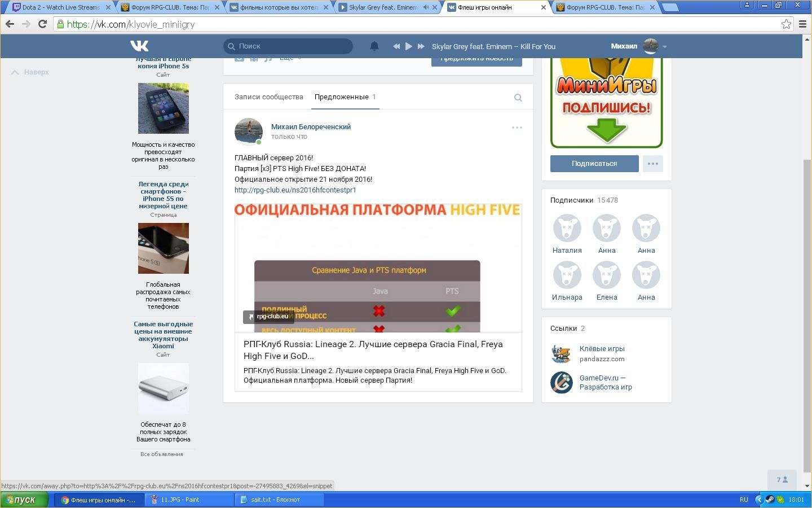This screenshot has height=508, width=812.
Task: Open the Chrome menu button
Action: 803,24
